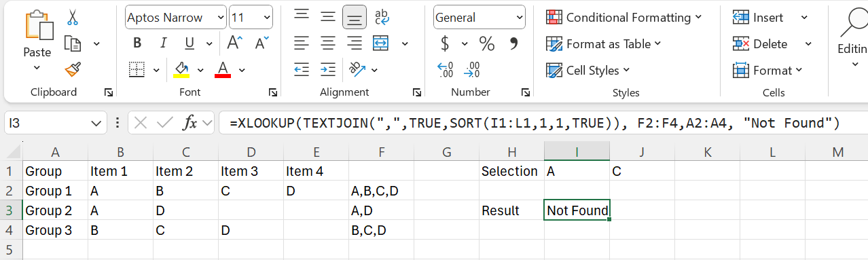Cancel formula entry X icon
Screen dimensions: 868x260
(x=141, y=124)
